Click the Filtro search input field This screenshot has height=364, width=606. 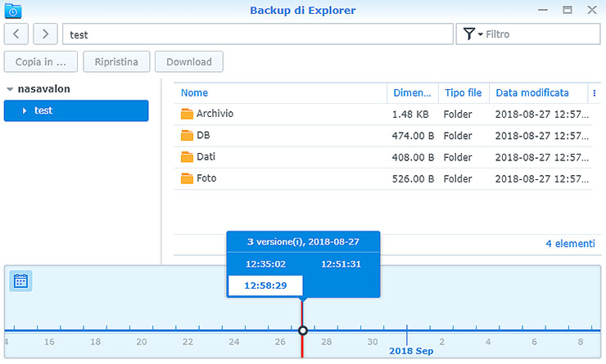pyautogui.click(x=540, y=34)
